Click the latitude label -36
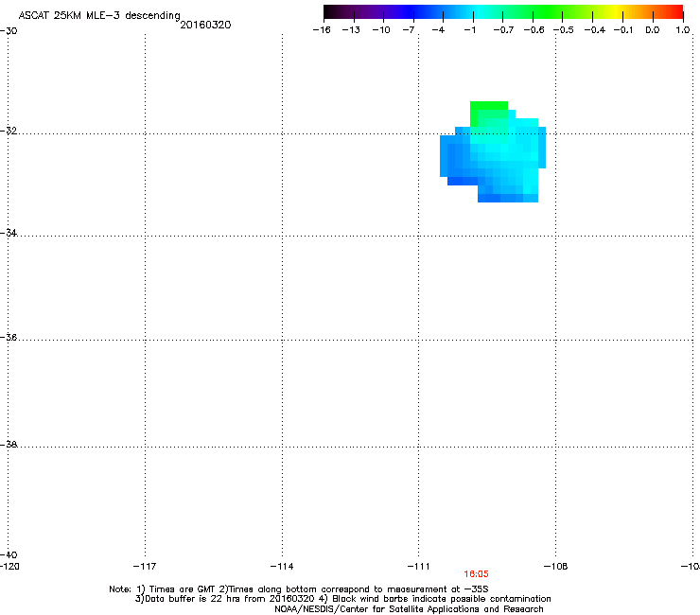The width and height of the screenshot is (700, 615). coord(9,337)
